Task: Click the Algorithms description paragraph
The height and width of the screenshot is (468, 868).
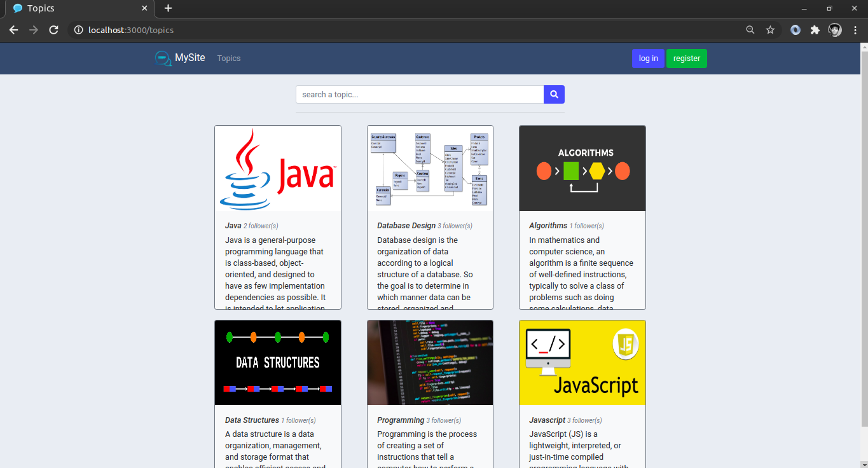Action: [x=581, y=272]
